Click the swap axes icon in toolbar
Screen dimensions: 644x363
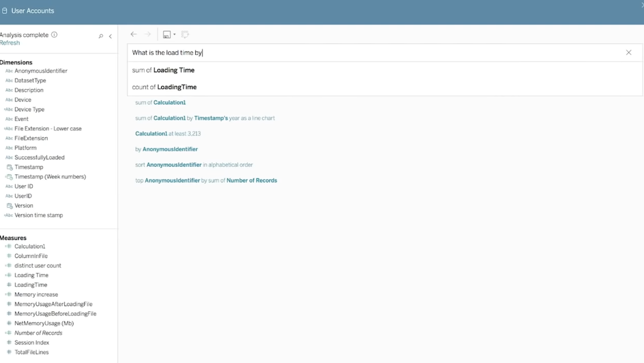[x=185, y=35]
